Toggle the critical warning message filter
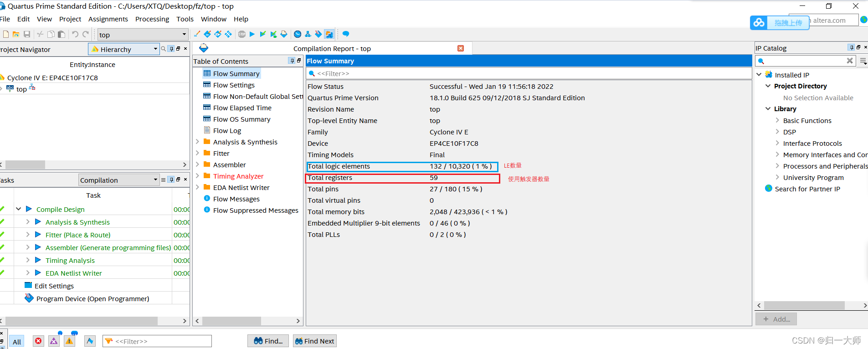868x349 pixels. (54, 341)
